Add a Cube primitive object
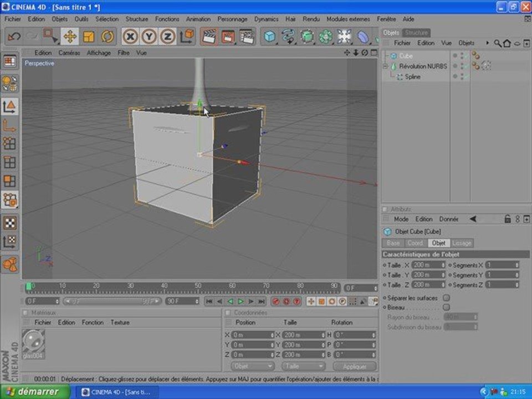This screenshot has width=532, height=399. [270, 37]
